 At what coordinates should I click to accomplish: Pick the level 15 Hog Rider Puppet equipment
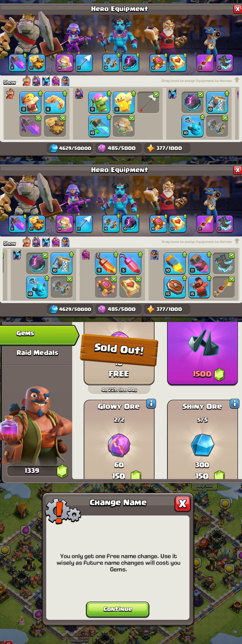tap(199, 287)
